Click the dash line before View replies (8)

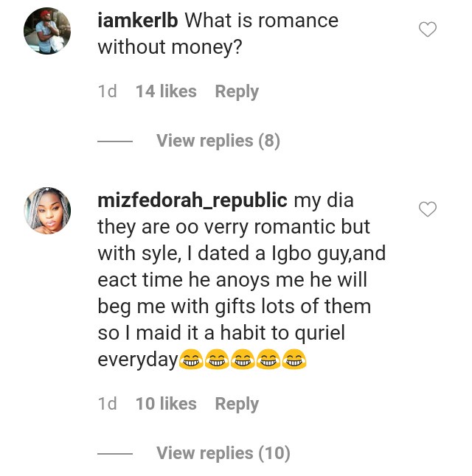point(115,141)
